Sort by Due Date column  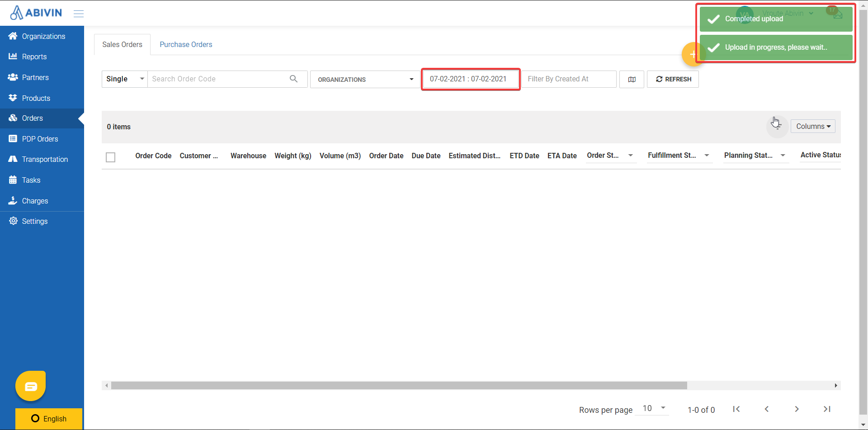426,156
